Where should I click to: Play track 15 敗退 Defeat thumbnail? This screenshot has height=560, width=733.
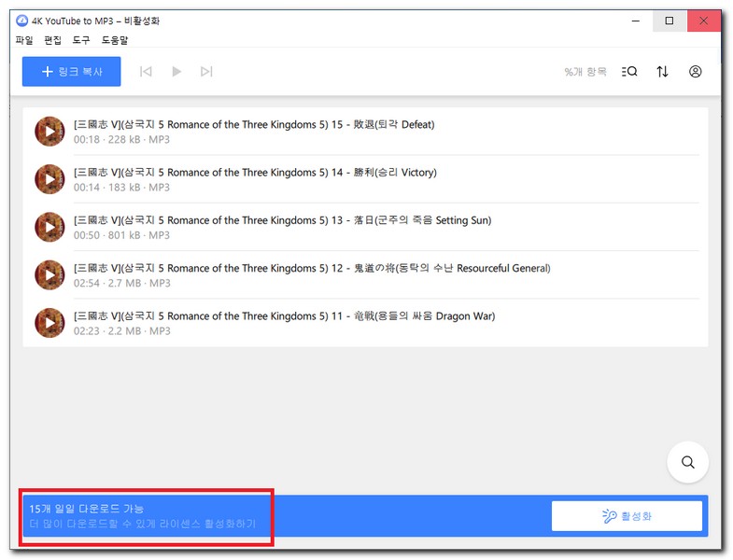[49, 132]
